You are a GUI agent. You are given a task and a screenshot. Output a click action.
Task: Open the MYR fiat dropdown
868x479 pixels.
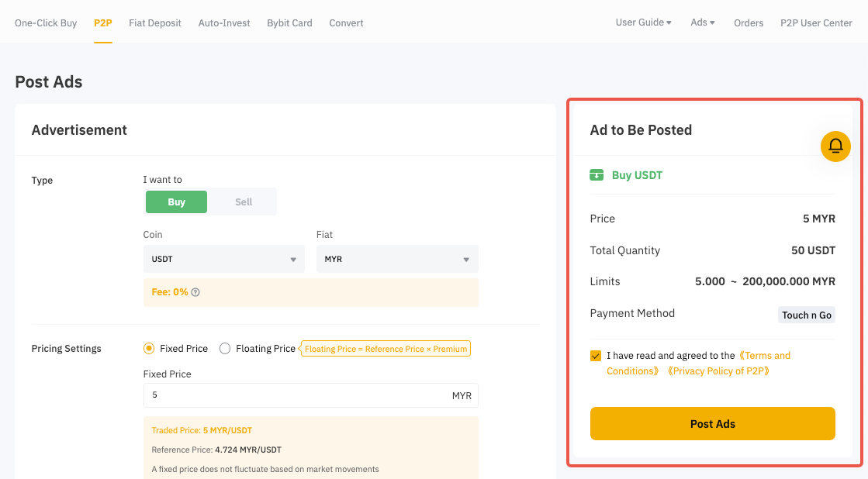(x=397, y=260)
